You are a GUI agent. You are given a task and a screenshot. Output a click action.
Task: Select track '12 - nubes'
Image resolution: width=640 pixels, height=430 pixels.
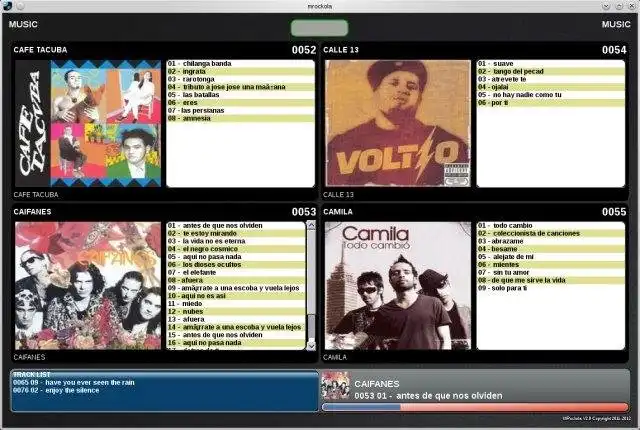(236, 312)
